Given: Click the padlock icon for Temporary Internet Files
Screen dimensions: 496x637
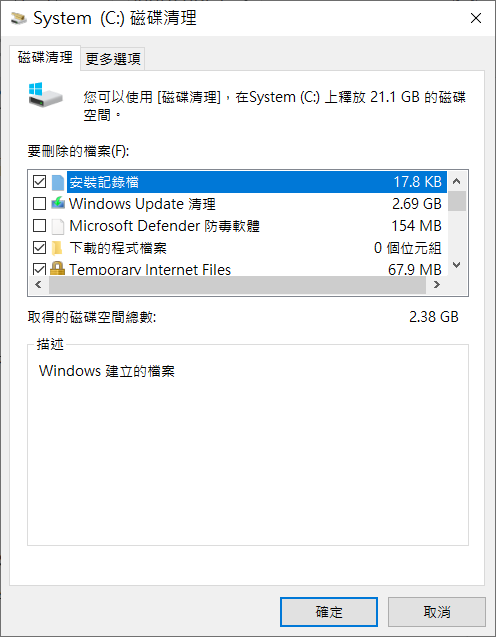Looking at the screenshot, I should pyautogui.click(x=57, y=268).
